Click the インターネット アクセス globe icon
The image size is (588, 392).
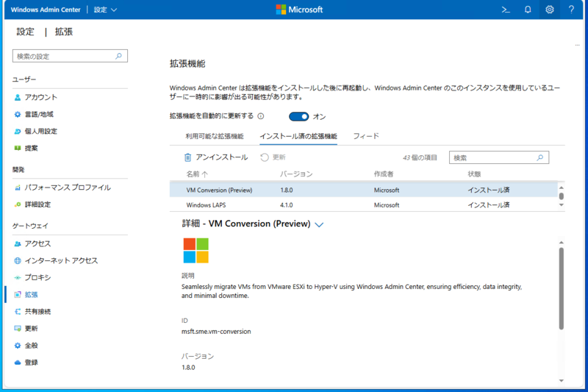tap(18, 260)
